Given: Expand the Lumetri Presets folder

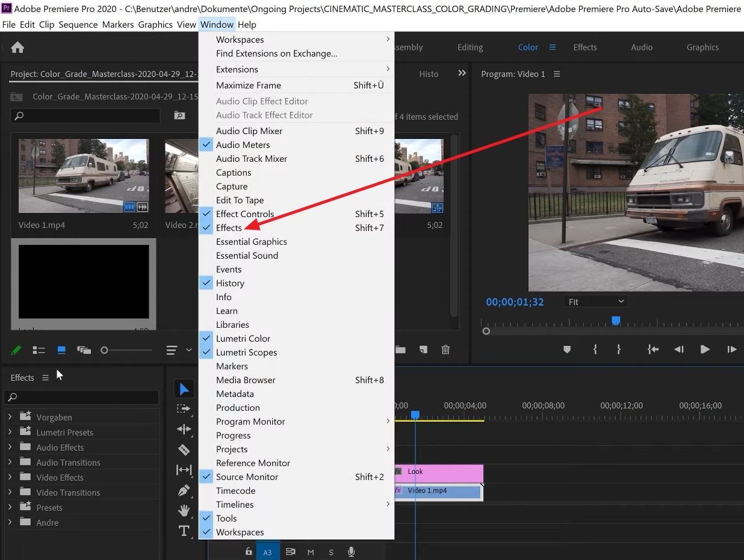Looking at the screenshot, I should click(10, 432).
